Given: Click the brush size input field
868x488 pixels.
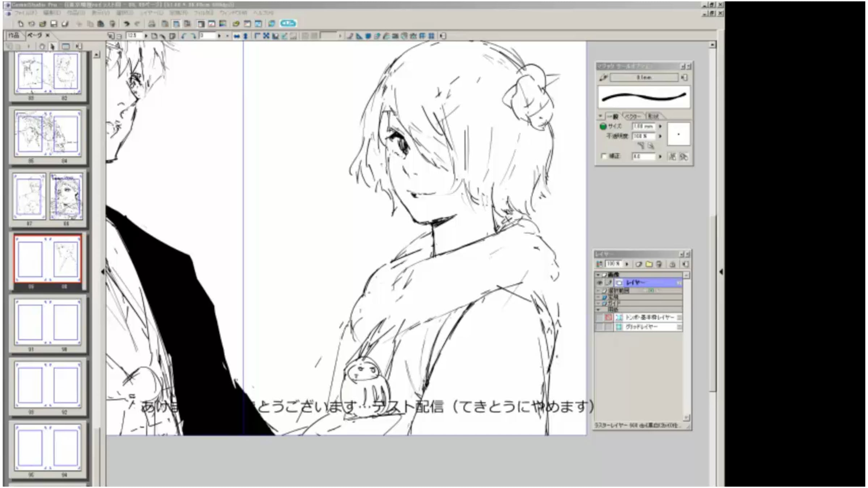Looking at the screenshot, I should pos(643,126).
